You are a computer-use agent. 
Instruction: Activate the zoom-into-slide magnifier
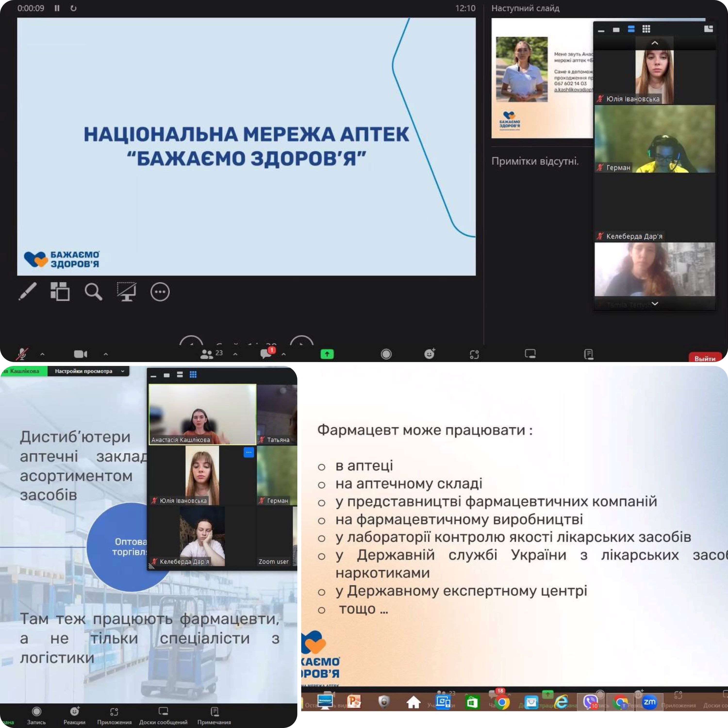(93, 292)
